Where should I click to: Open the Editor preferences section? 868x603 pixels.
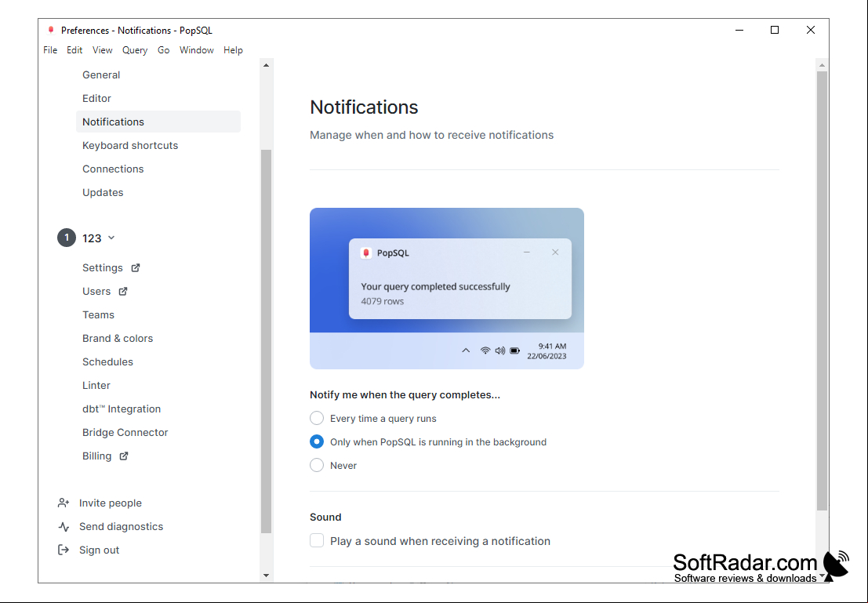point(97,98)
